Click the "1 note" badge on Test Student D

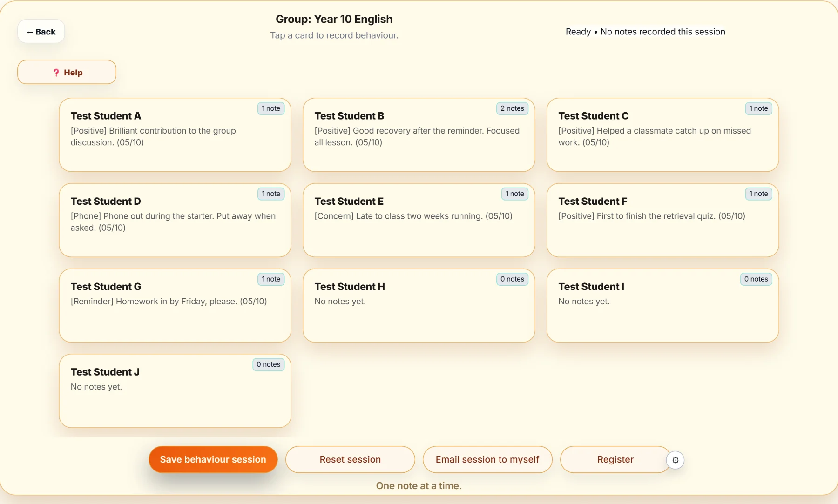point(271,194)
